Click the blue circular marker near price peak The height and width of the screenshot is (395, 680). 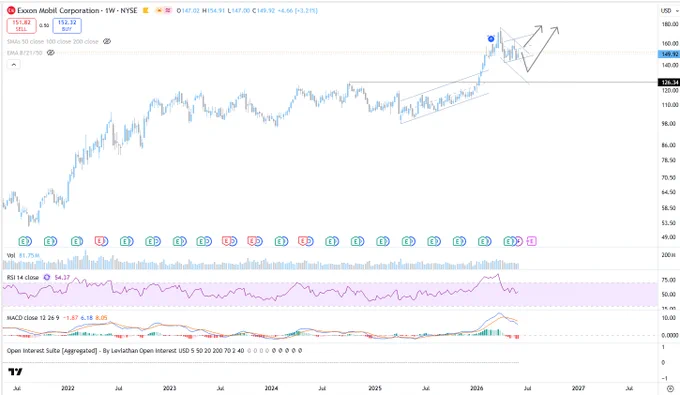click(x=491, y=39)
